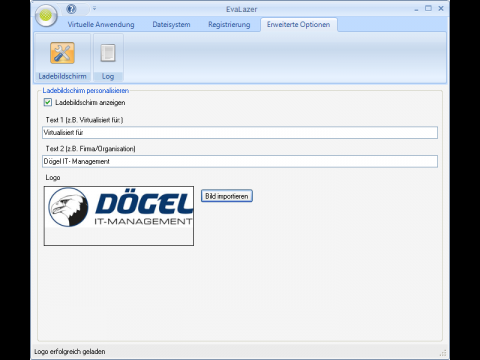Select the Erweiterte Optionen tab
This screenshot has height=360, width=480.
tap(298, 25)
